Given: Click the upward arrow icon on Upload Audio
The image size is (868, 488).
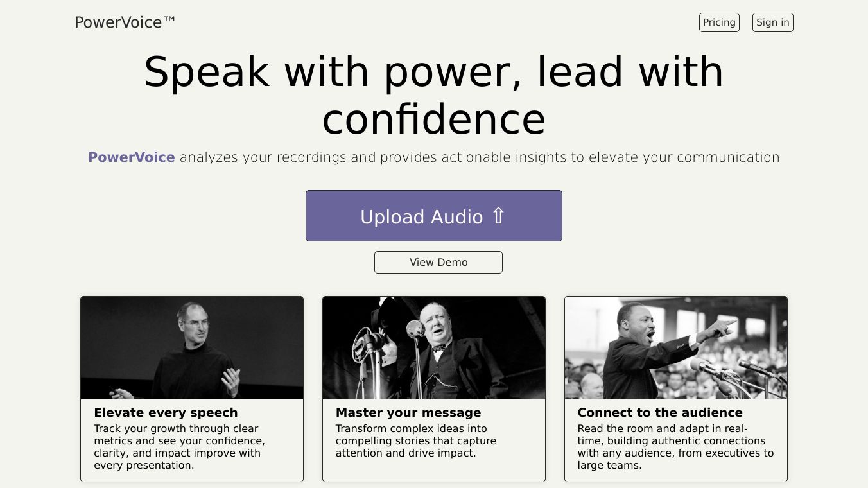Looking at the screenshot, I should point(499,216).
